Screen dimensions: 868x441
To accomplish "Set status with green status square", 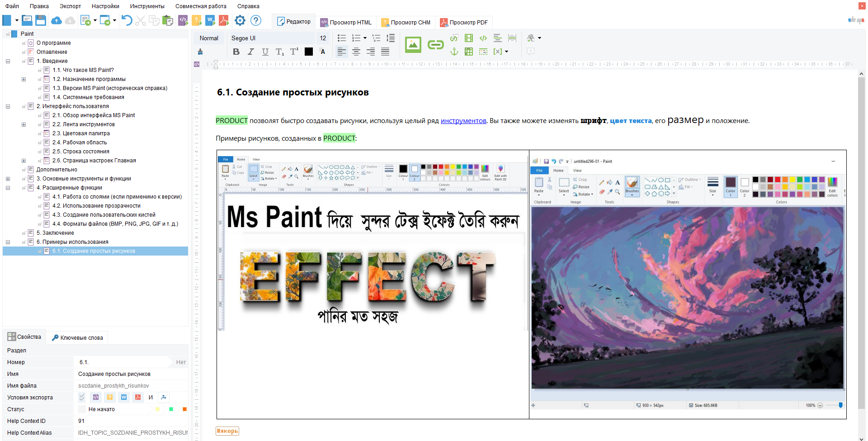I will tap(171, 409).
